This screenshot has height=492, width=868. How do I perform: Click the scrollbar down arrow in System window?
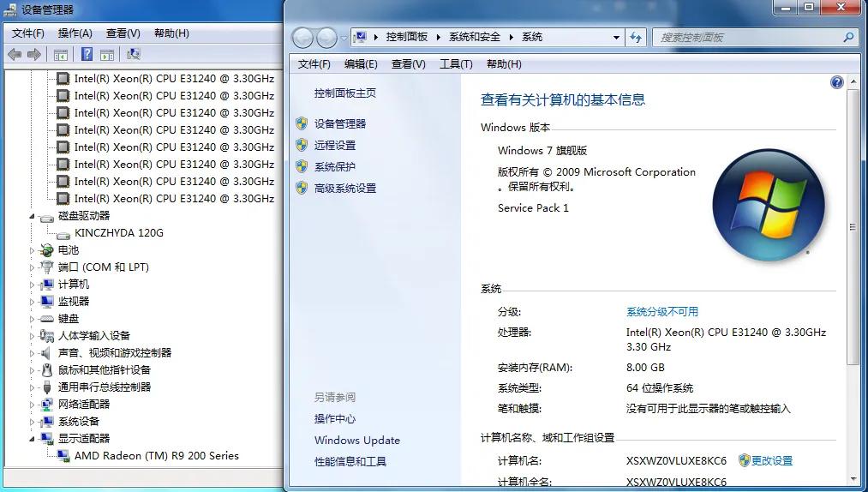(853, 478)
